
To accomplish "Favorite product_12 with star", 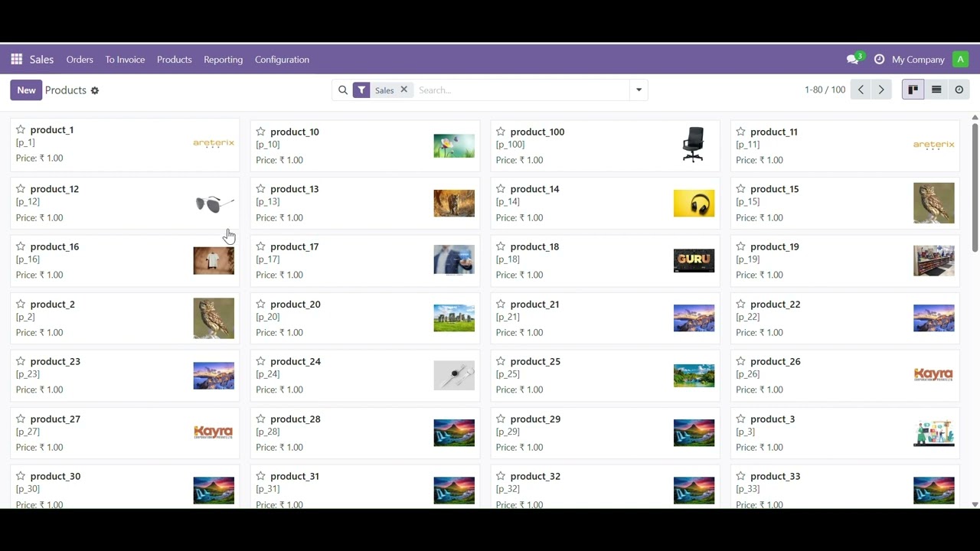I will [x=21, y=188].
